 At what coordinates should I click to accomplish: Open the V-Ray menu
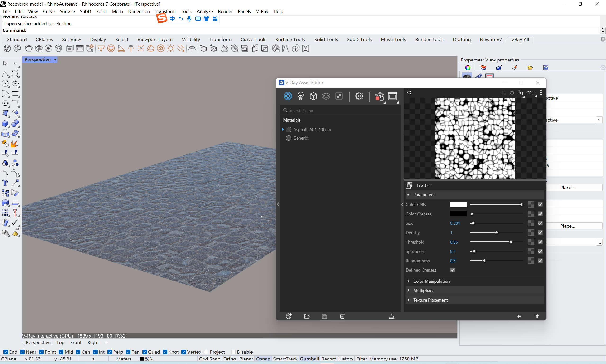tap(262, 11)
